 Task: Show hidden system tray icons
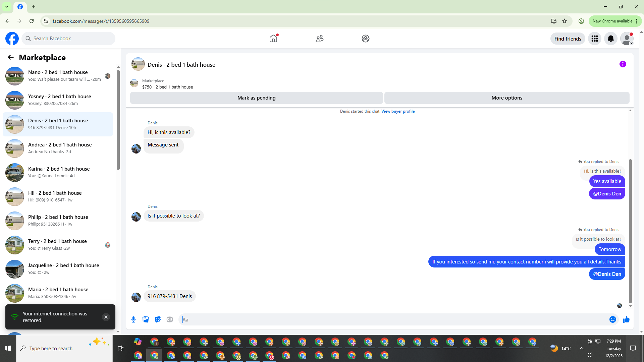(x=581, y=348)
